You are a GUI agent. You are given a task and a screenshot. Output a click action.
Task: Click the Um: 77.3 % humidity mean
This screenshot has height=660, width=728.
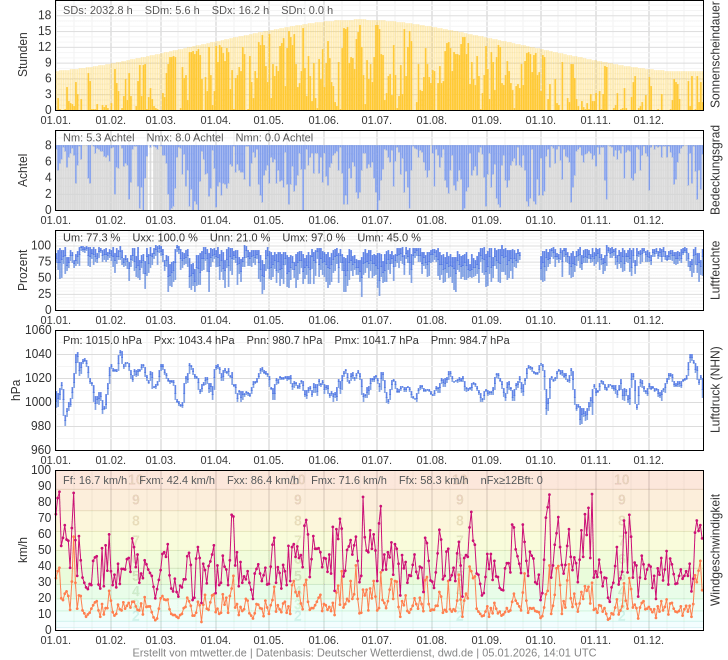click(x=91, y=237)
